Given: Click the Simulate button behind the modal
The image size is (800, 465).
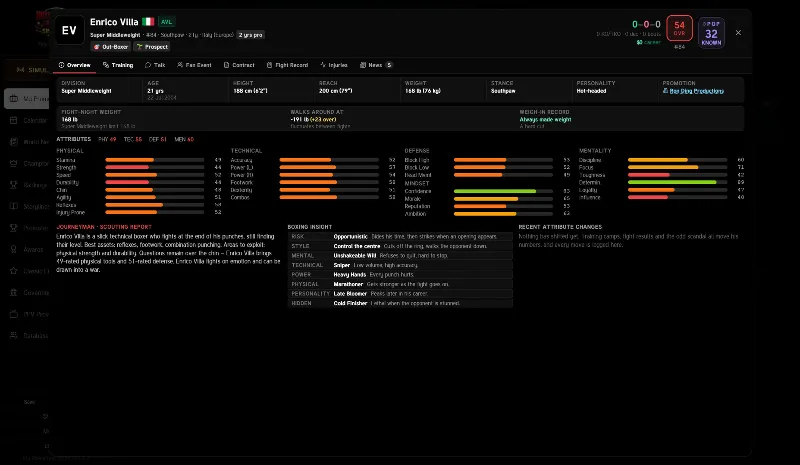Looking at the screenshot, I should coord(27,69).
